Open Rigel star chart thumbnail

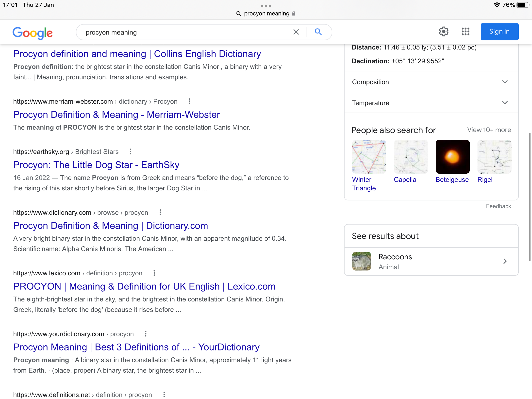pos(494,157)
